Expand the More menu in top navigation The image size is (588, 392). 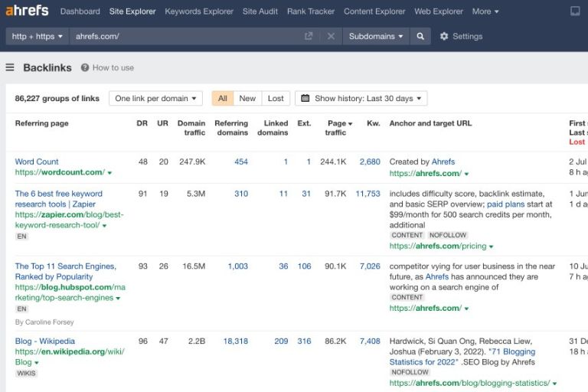point(485,11)
